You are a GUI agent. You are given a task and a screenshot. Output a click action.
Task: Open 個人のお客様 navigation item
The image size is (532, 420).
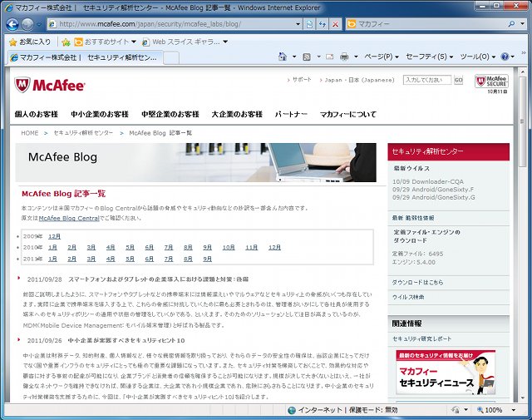pos(37,115)
